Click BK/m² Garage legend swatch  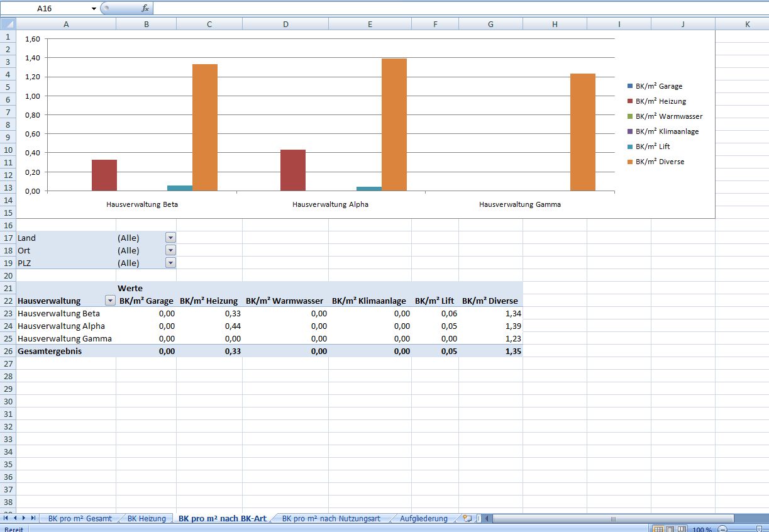tap(630, 86)
